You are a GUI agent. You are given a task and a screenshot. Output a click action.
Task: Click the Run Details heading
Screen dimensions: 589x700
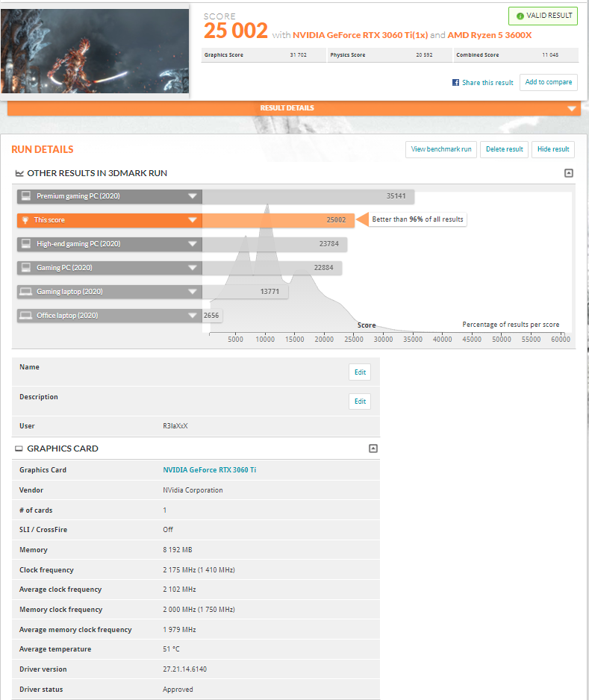43,149
